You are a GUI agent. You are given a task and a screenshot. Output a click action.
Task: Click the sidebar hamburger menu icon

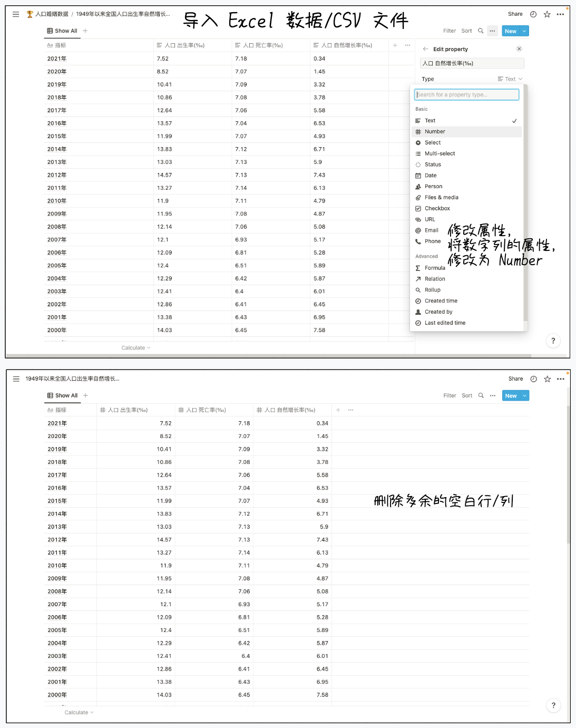pyautogui.click(x=15, y=14)
